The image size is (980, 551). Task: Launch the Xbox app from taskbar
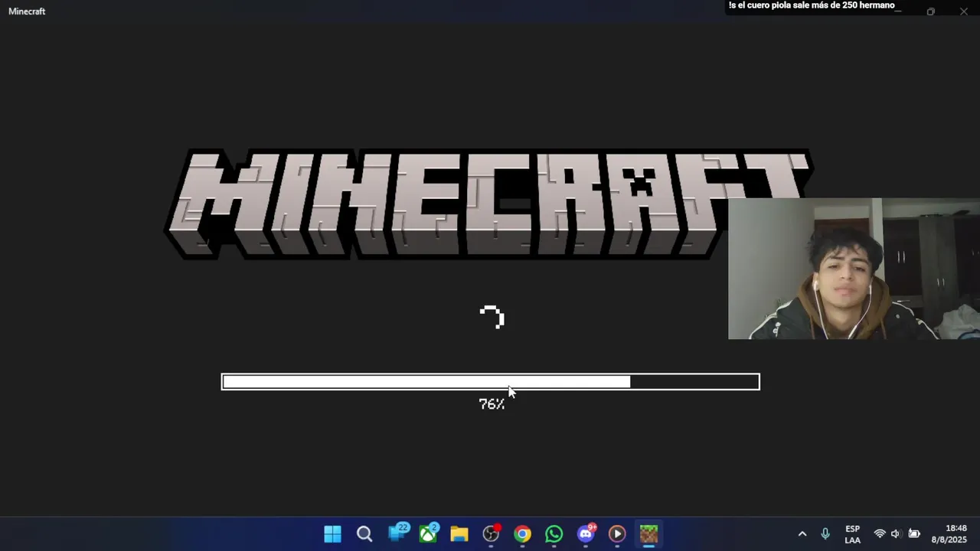coord(429,533)
